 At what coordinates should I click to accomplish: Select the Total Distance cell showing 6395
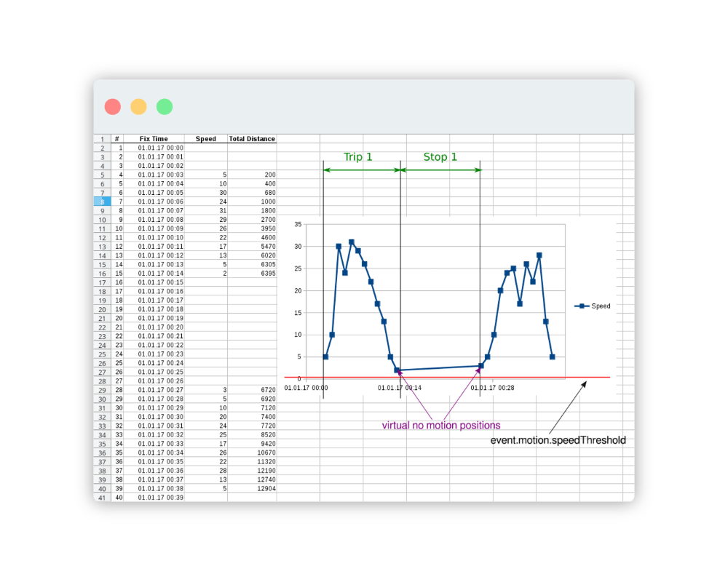point(252,274)
